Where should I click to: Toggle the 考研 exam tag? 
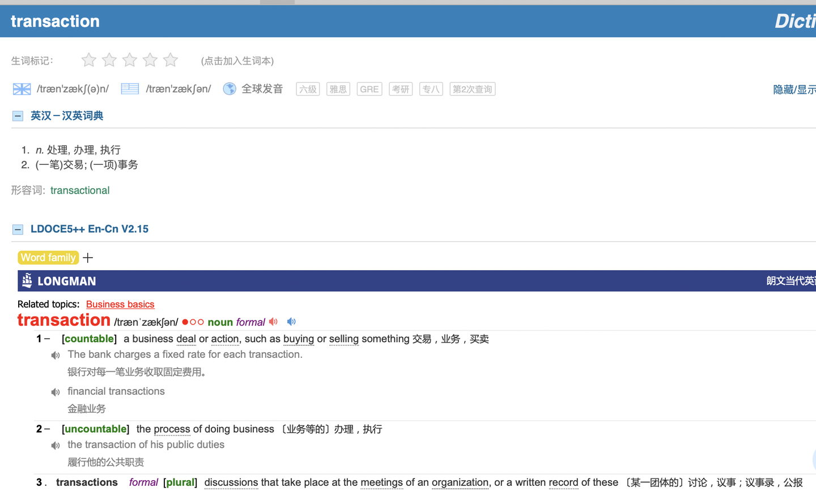pyautogui.click(x=400, y=89)
